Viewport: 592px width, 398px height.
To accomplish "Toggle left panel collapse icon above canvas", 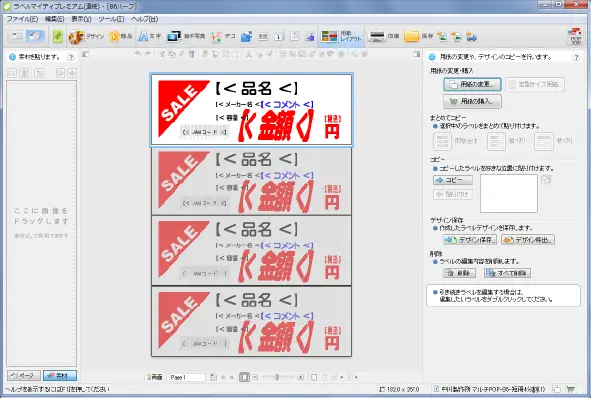I will 86,54.
